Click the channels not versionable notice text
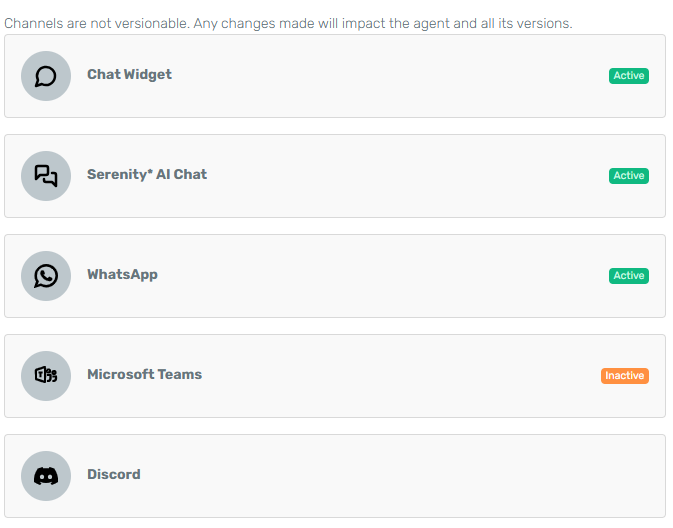The width and height of the screenshot is (673, 528). tap(288, 23)
